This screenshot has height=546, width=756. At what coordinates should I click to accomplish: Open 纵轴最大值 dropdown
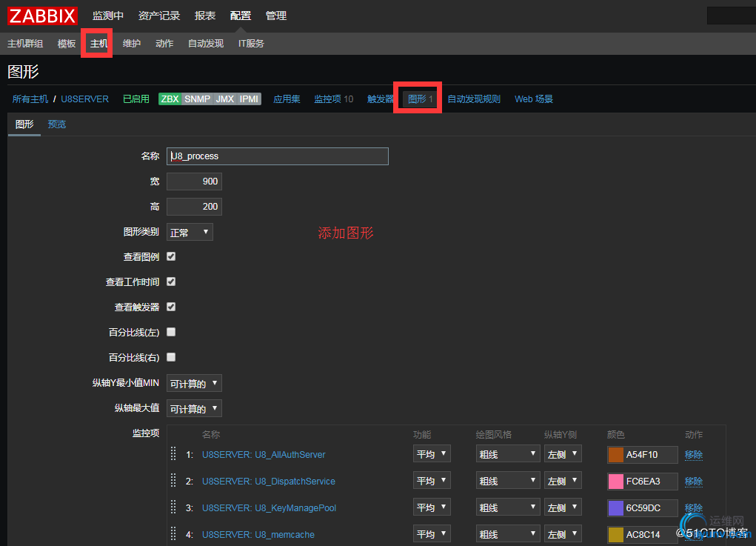pyautogui.click(x=194, y=408)
